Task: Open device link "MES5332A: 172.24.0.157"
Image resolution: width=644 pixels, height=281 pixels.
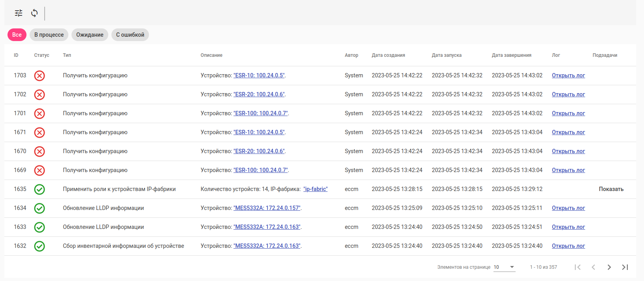Action: [267, 208]
